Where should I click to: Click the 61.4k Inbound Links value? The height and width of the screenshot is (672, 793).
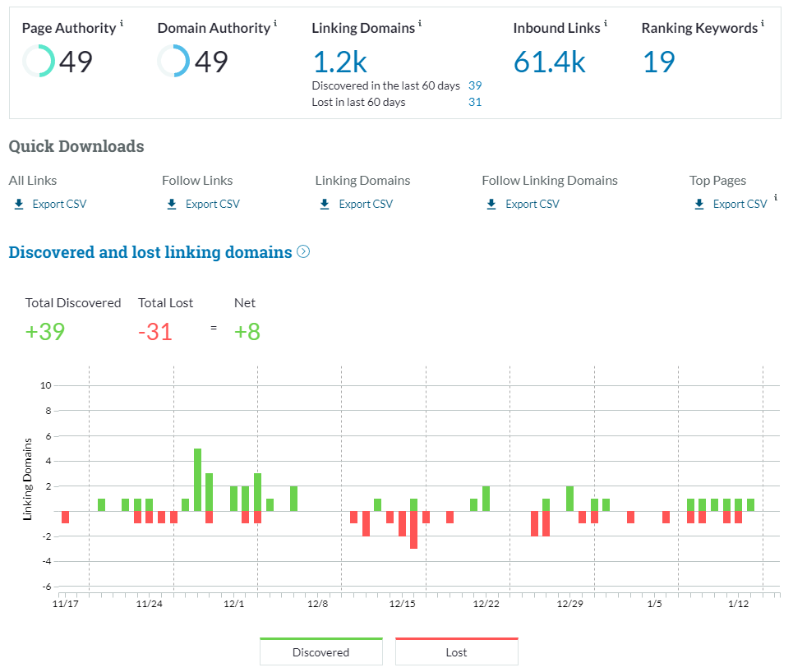click(549, 62)
